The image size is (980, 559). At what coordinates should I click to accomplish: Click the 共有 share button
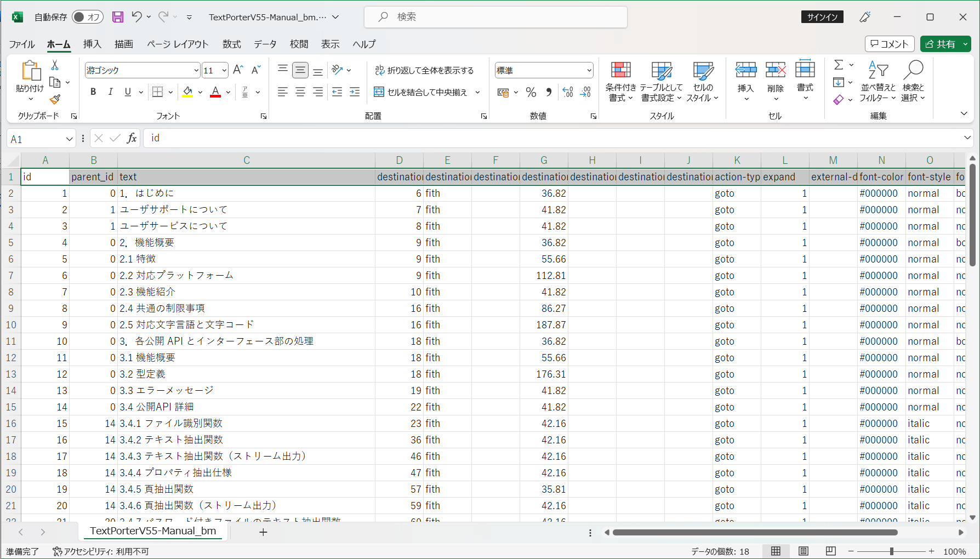(x=941, y=44)
